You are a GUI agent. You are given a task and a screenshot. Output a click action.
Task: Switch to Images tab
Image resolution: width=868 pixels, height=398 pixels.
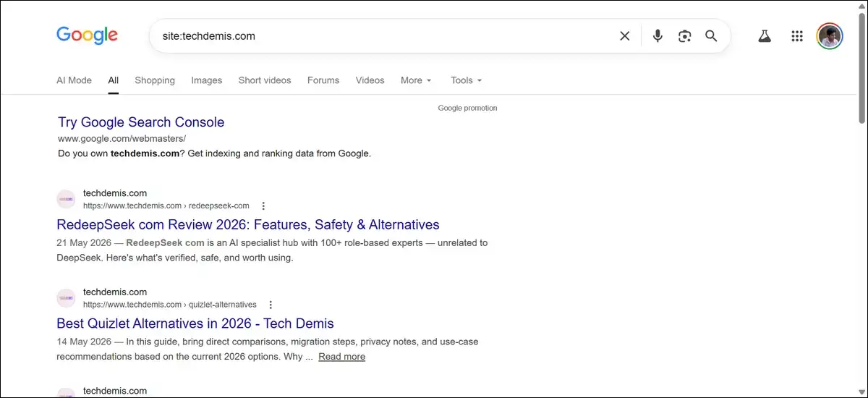(x=207, y=80)
